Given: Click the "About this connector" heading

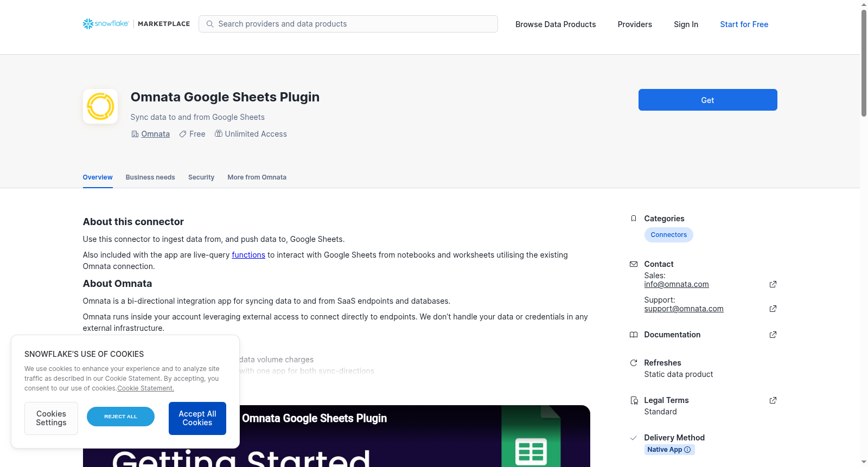Looking at the screenshot, I should click(133, 222).
